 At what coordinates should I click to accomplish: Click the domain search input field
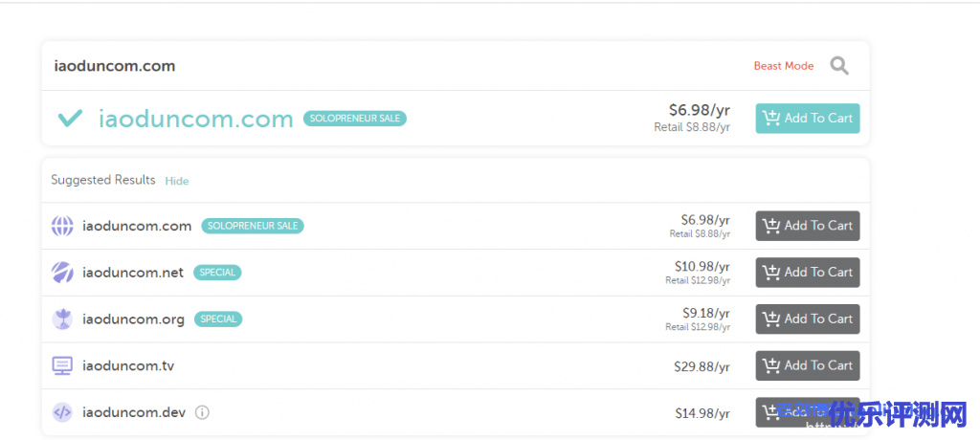point(383,66)
